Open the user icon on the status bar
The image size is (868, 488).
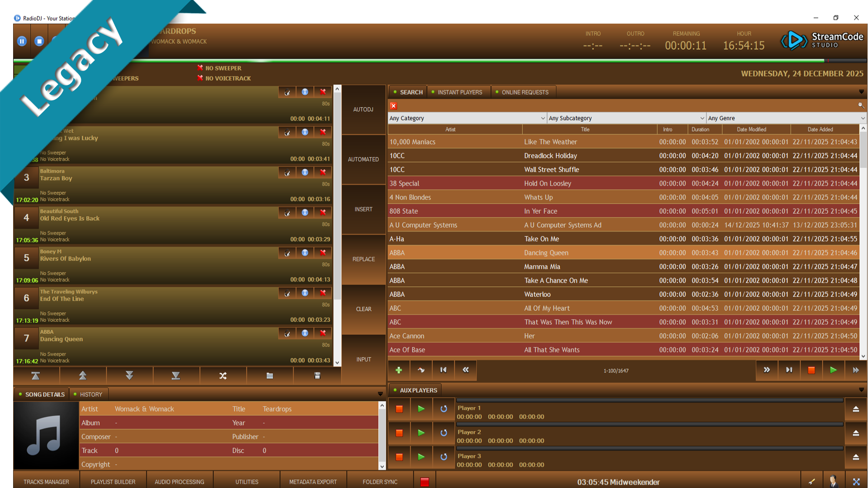833,482
